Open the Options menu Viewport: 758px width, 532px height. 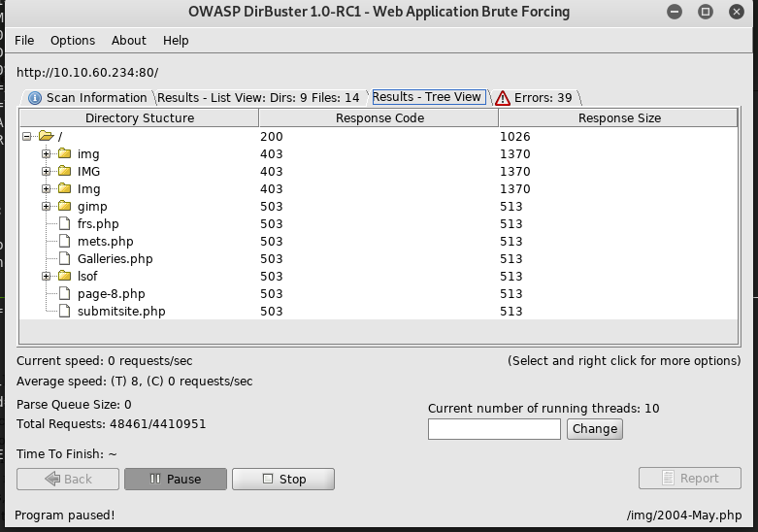point(73,41)
